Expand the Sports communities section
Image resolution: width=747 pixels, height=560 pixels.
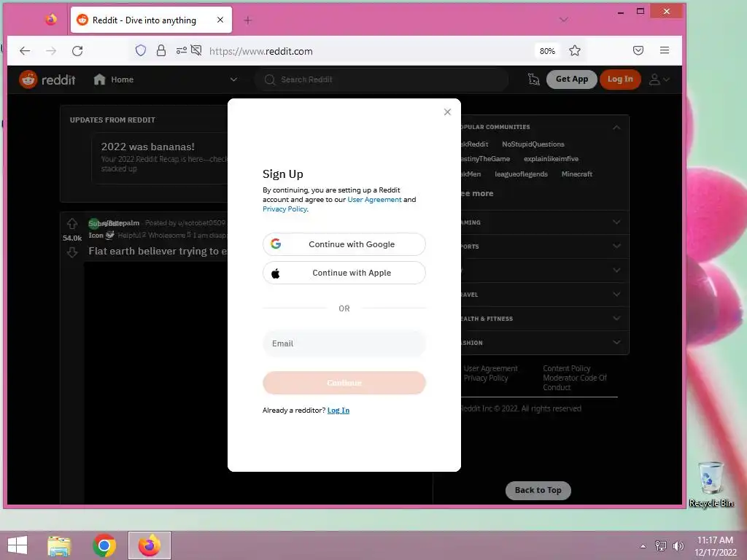point(616,246)
